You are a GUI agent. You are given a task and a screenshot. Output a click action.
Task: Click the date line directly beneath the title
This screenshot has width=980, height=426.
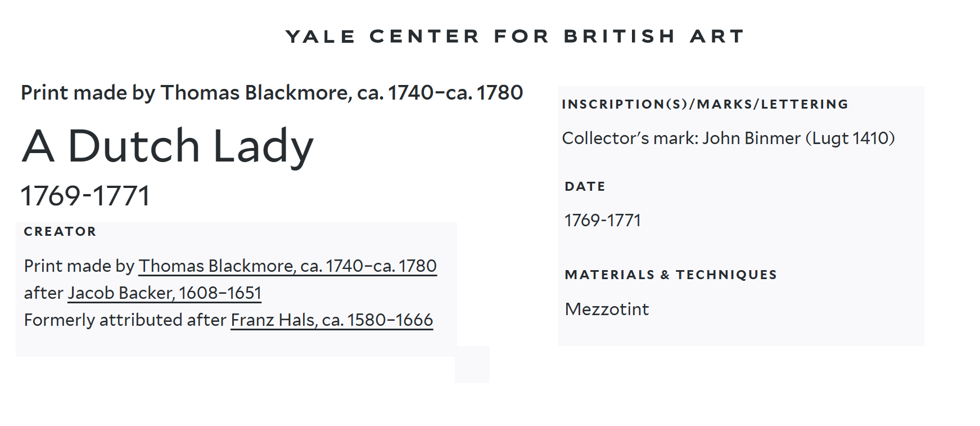coord(85,196)
